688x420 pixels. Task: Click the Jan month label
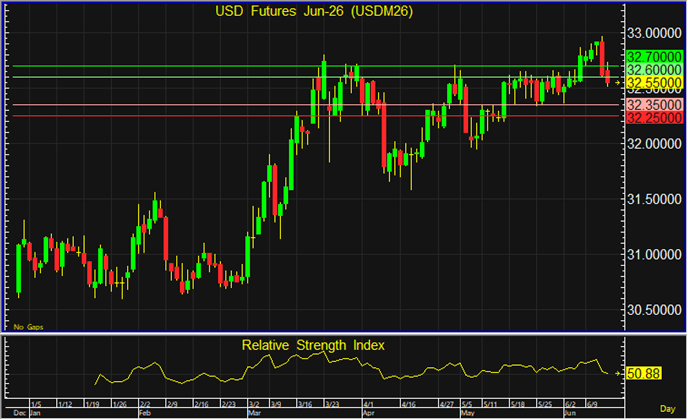(x=35, y=413)
